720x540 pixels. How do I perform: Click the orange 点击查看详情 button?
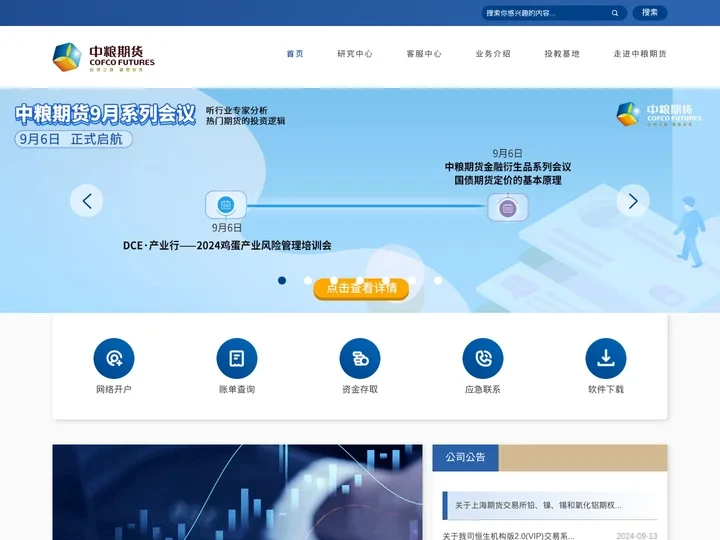point(361,289)
